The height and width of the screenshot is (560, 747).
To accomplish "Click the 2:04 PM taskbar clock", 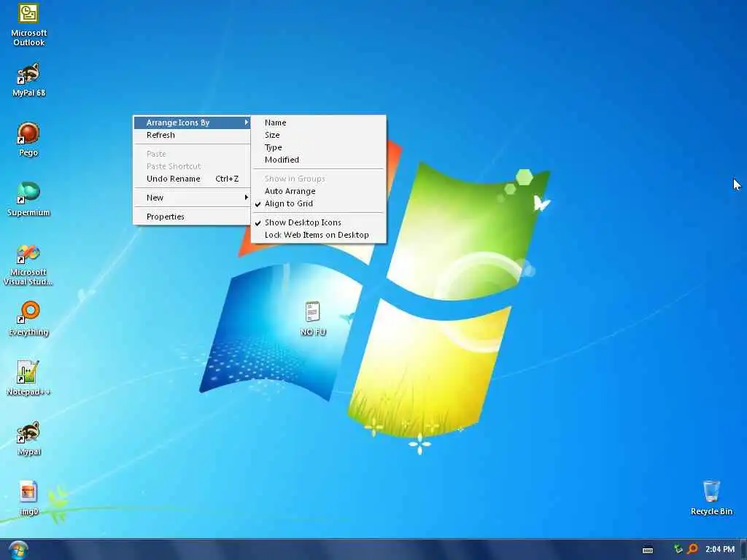I will click(x=720, y=550).
